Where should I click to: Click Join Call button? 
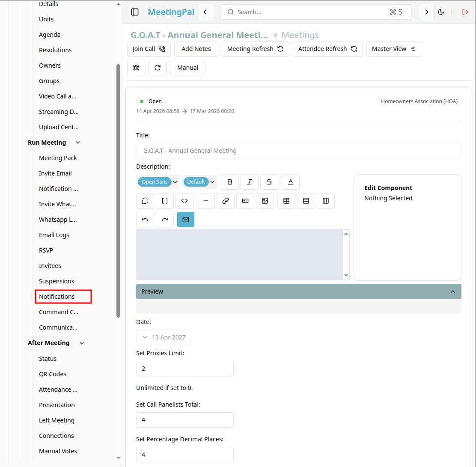[149, 49]
